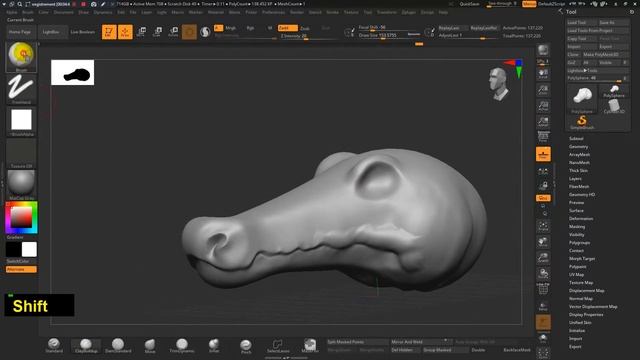Expand the Geometry section
Screen dimensions: 640x360
(578, 147)
